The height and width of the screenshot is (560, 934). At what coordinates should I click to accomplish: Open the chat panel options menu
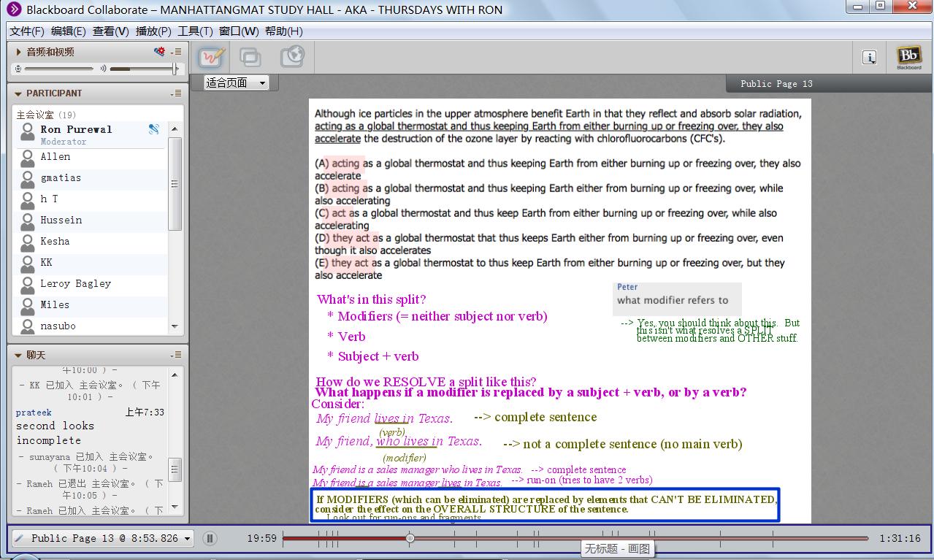(175, 355)
